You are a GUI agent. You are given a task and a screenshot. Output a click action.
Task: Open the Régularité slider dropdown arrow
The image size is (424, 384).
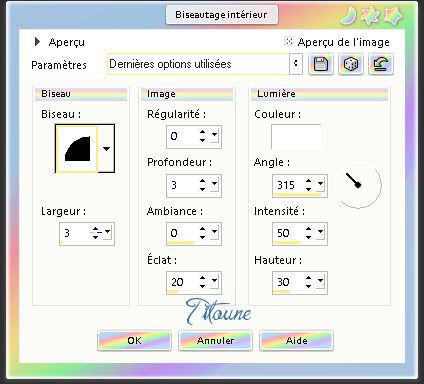pyautogui.click(x=214, y=135)
